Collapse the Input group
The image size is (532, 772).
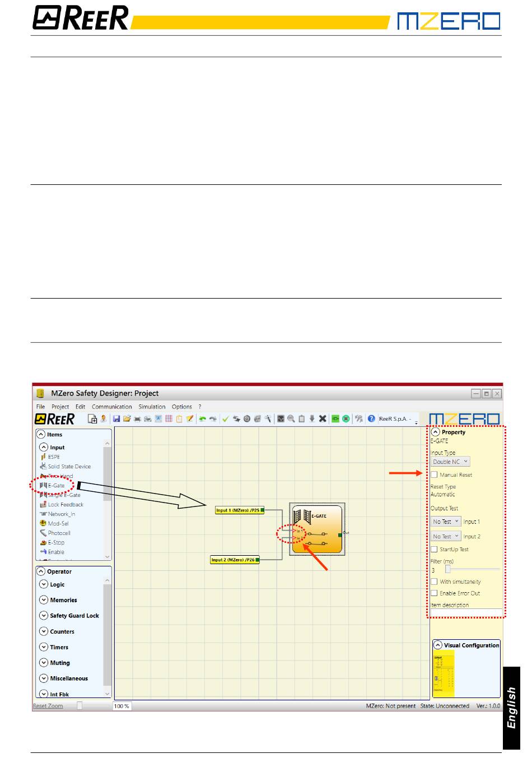[44, 447]
